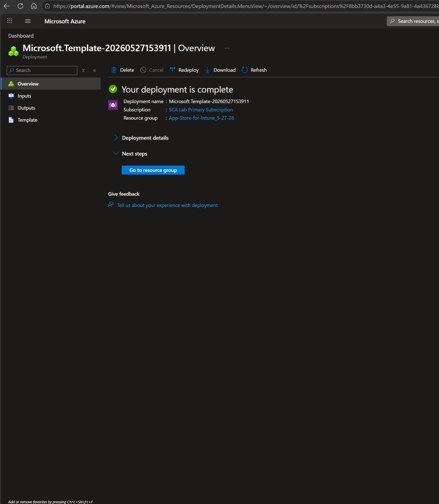Go back in browser history
439x504 pixels.
click(x=7, y=6)
